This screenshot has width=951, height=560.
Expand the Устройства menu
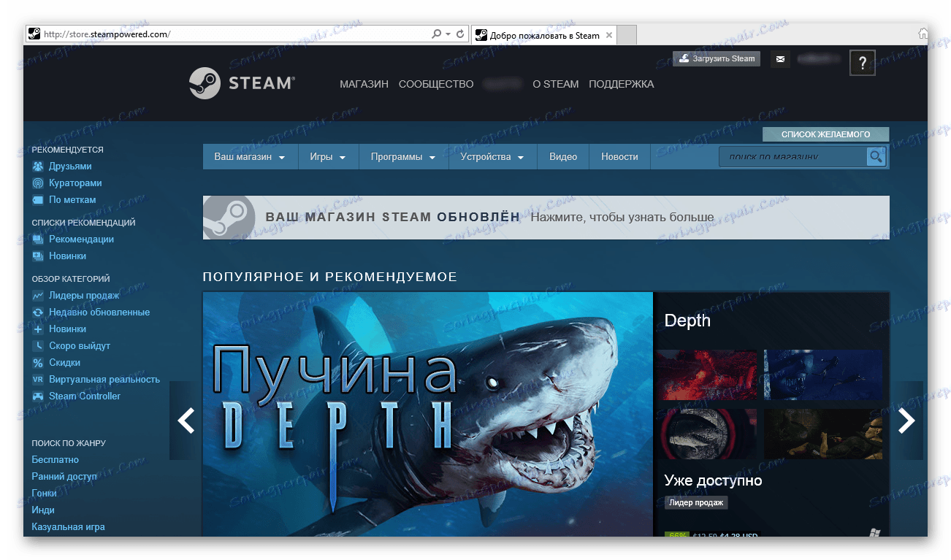pos(492,157)
